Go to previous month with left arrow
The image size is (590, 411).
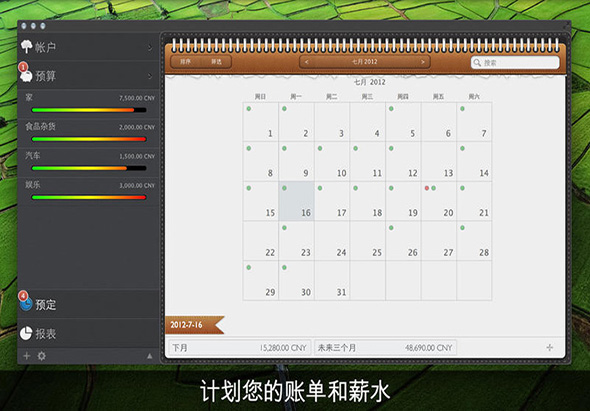[x=307, y=62]
